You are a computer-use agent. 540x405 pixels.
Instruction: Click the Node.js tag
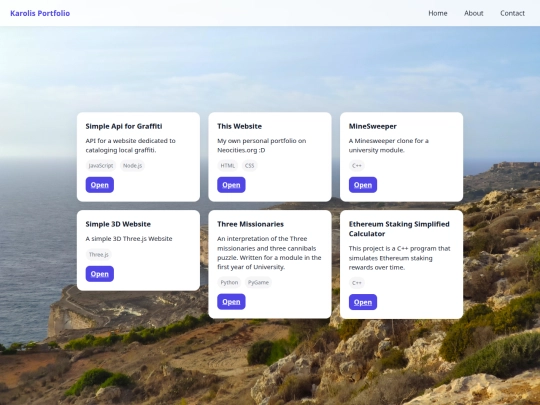pyautogui.click(x=132, y=166)
